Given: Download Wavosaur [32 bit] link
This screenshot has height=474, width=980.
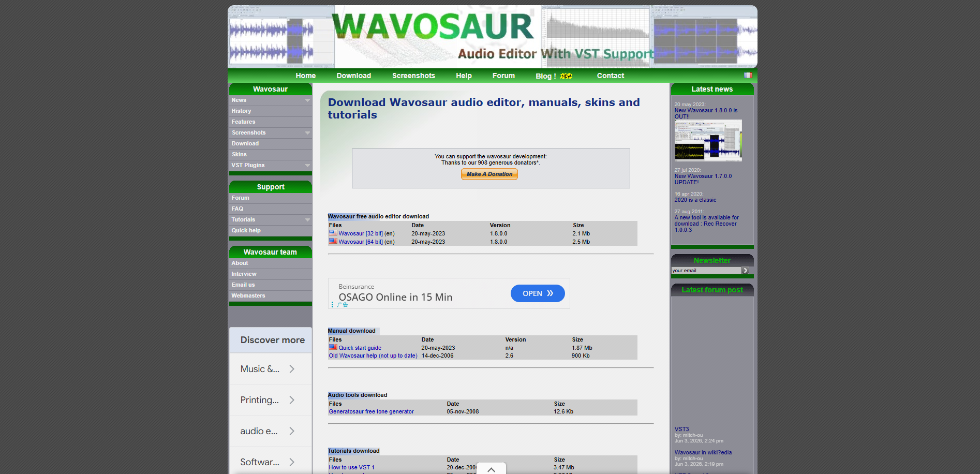Looking at the screenshot, I should [361, 233].
